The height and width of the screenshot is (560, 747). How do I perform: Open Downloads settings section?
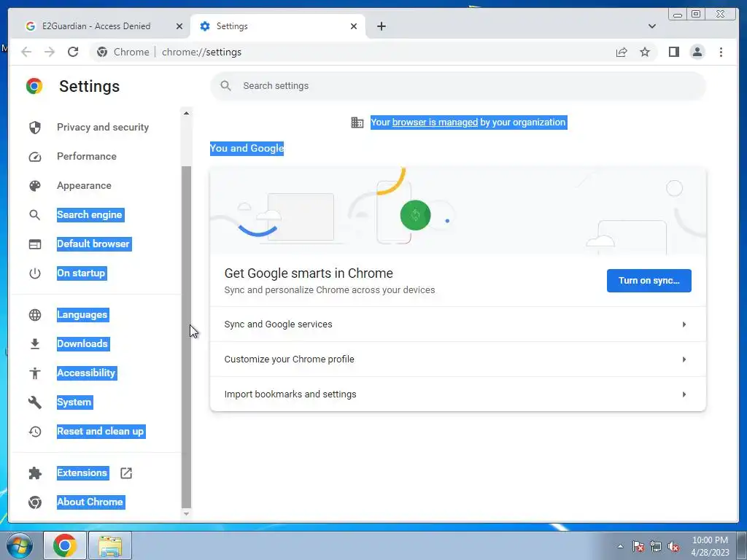pyautogui.click(x=82, y=344)
